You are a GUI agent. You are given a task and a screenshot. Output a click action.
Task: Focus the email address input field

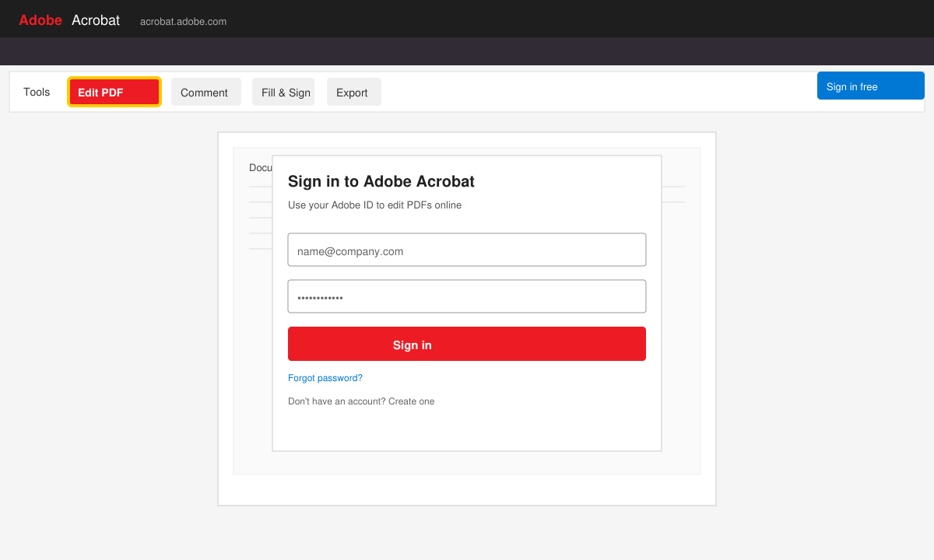467,250
